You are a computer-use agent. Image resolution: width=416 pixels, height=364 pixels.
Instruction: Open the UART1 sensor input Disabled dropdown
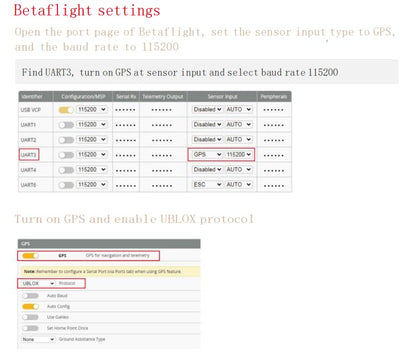pos(207,124)
